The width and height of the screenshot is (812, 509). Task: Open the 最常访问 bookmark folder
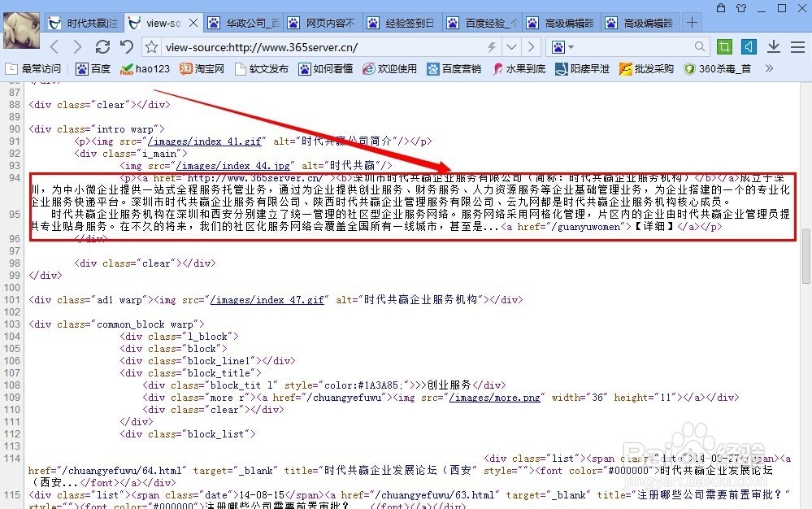(x=33, y=68)
